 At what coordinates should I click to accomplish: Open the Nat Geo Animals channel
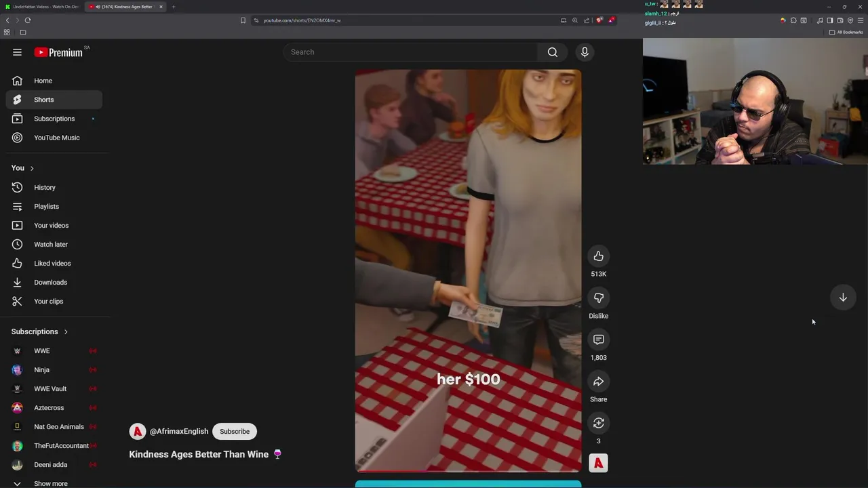[x=54, y=427]
